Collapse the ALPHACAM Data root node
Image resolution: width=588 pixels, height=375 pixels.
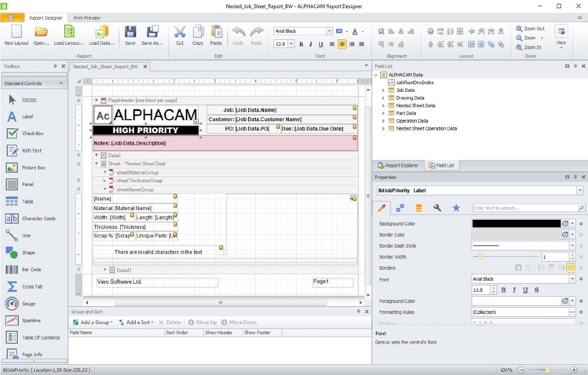[x=376, y=75]
